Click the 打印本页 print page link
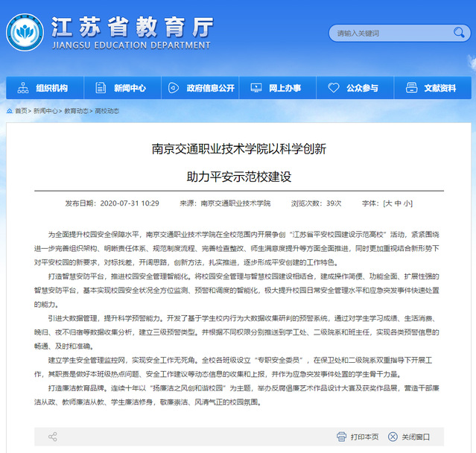This screenshot has height=453, width=476. click(364, 437)
